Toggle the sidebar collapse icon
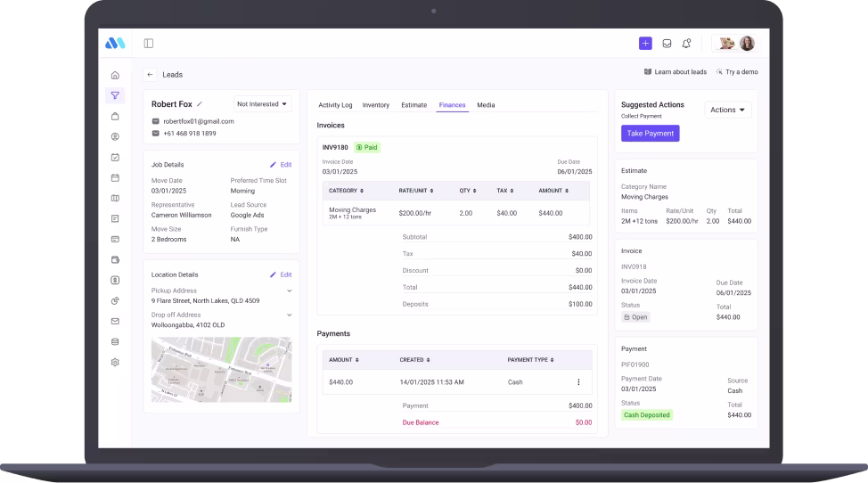Image resolution: width=868 pixels, height=483 pixels. click(149, 43)
